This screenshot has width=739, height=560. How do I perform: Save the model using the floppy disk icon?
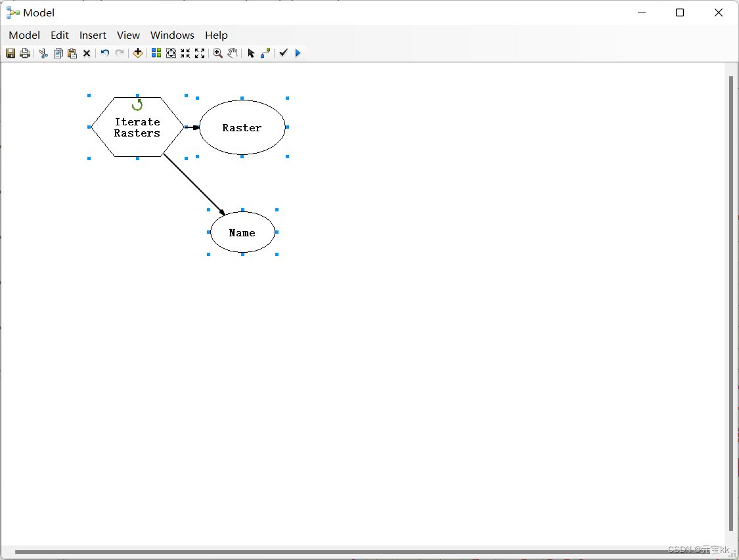click(x=11, y=53)
